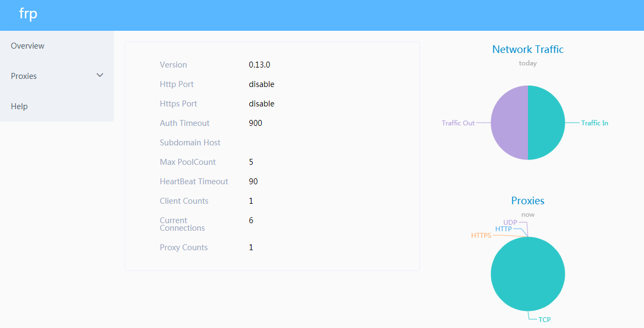
Task: Click the version value 0.13.0
Action: [260, 64]
